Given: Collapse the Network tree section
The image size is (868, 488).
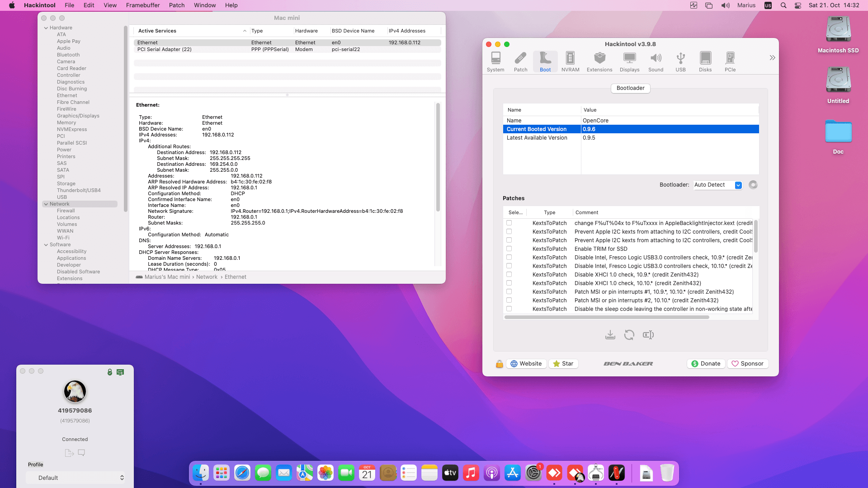Looking at the screenshot, I should (46, 204).
